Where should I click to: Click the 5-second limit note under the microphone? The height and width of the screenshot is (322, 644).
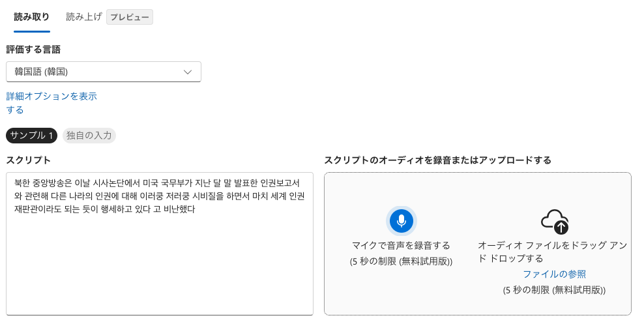(x=401, y=261)
